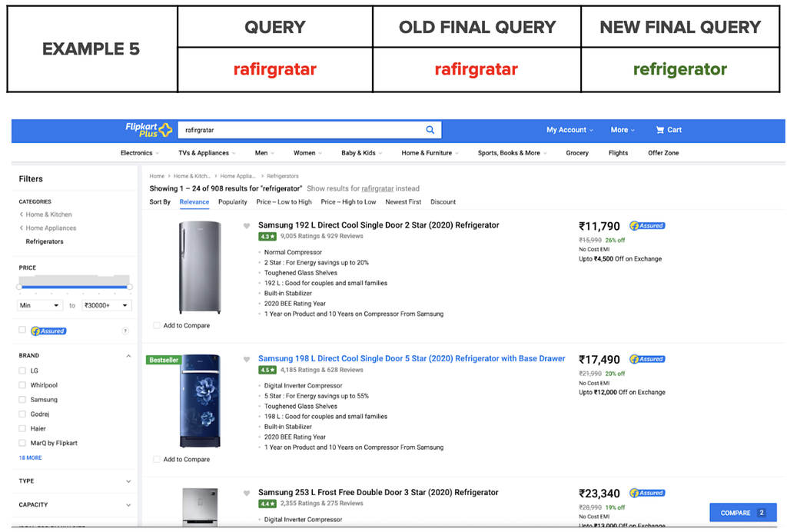Click the search magnifier icon
Image resolution: width=787 pixels, height=532 pixels.
coord(430,130)
